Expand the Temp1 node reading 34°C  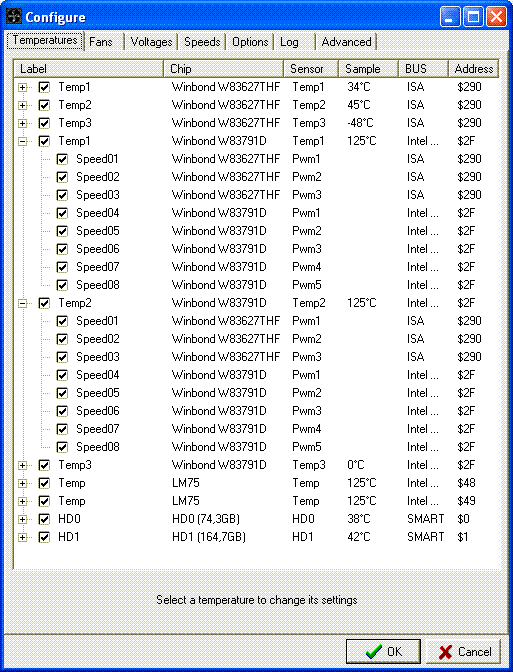click(x=22, y=87)
